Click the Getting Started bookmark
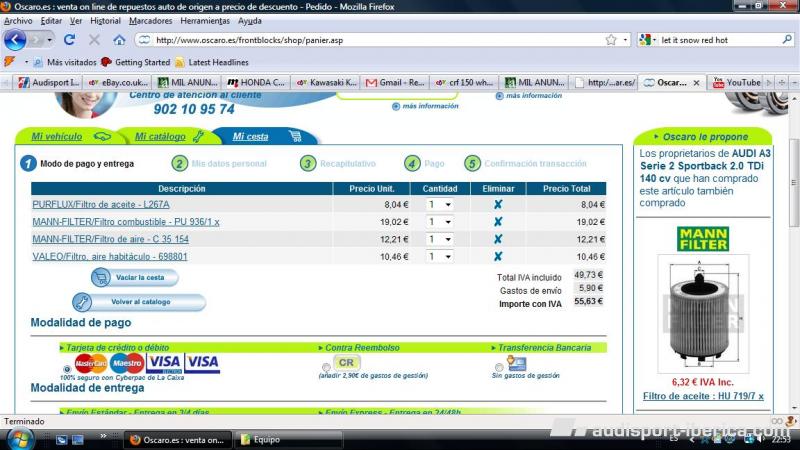This screenshot has width=800, height=450. pos(136,62)
